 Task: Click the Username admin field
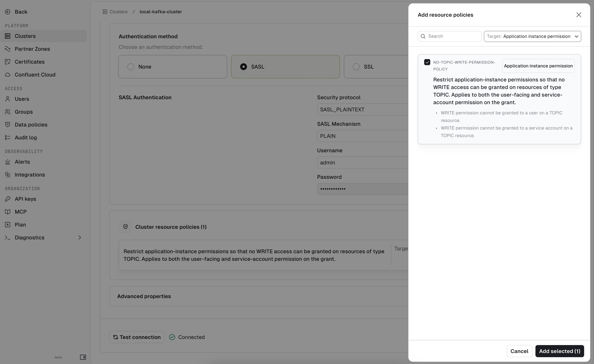click(363, 163)
